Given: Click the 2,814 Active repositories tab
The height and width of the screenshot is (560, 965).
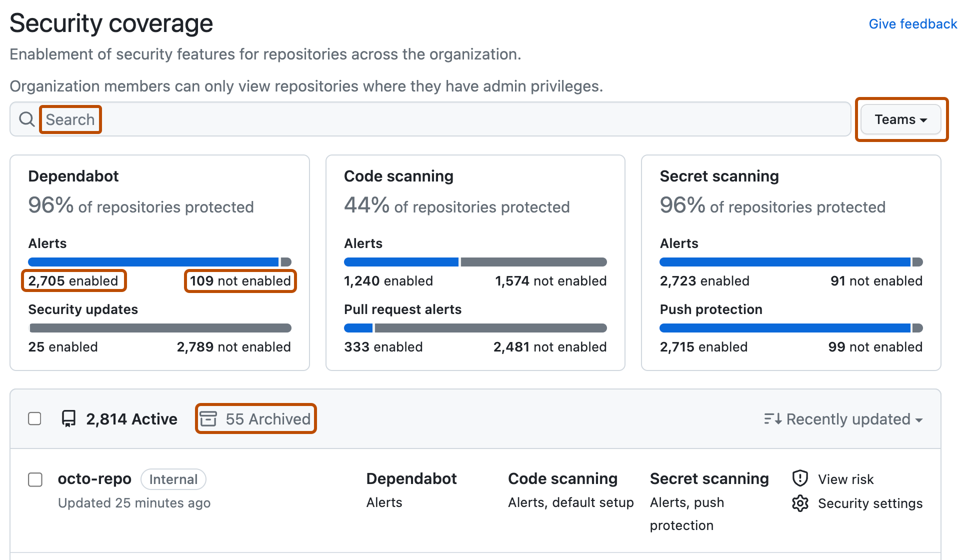Looking at the screenshot, I should pyautogui.click(x=116, y=418).
